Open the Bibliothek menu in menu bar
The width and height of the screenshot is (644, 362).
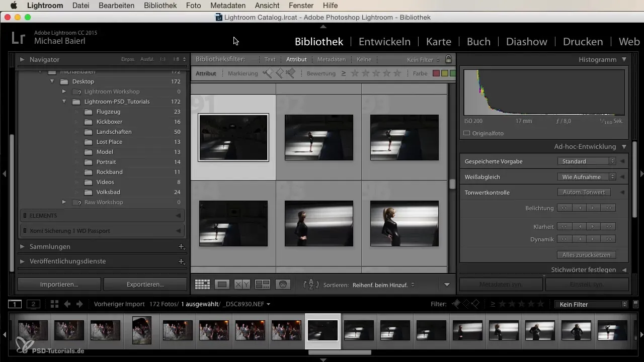(160, 6)
